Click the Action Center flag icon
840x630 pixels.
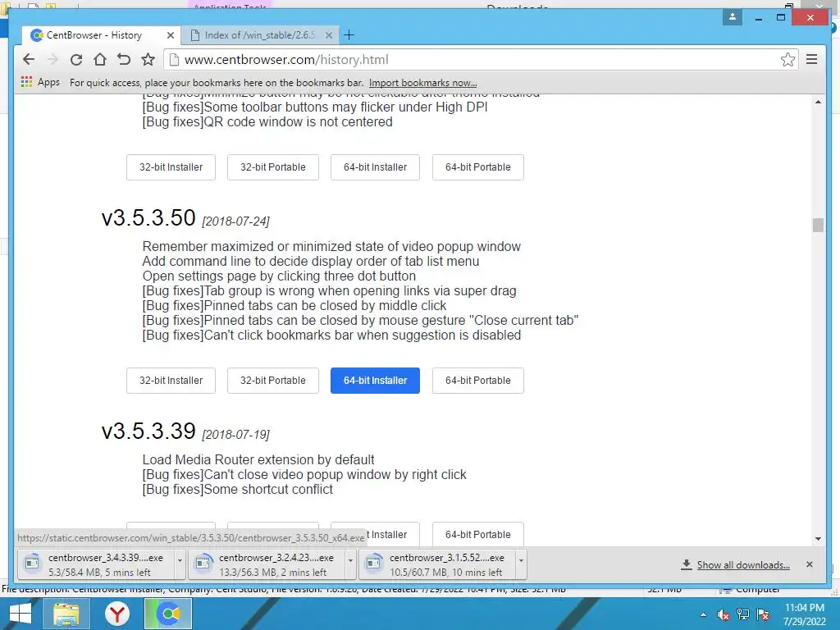pyautogui.click(x=763, y=614)
